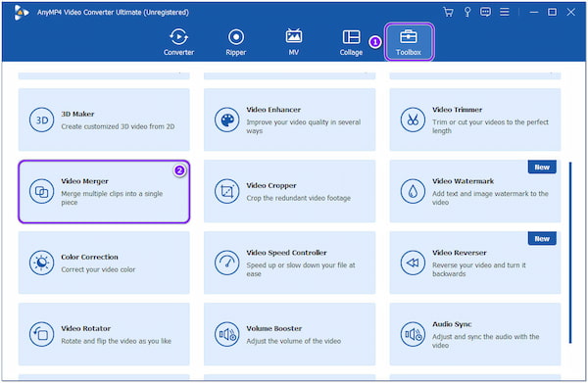Switch to the Ripper tab
588x383 pixels.
point(236,42)
